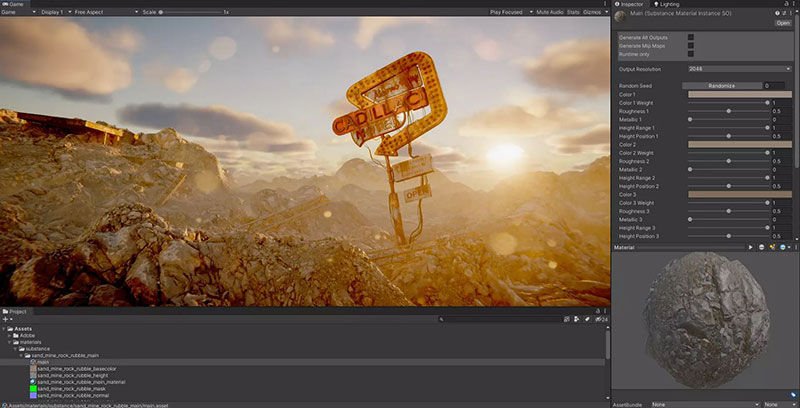Toggle the preview lighting icon
This screenshot has width=800, height=408.
tap(772, 247)
